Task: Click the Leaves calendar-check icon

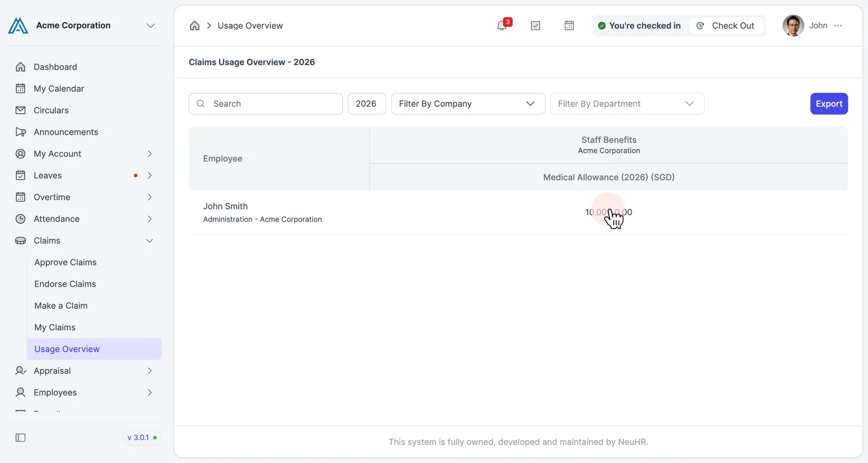Action: click(x=20, y=175)
